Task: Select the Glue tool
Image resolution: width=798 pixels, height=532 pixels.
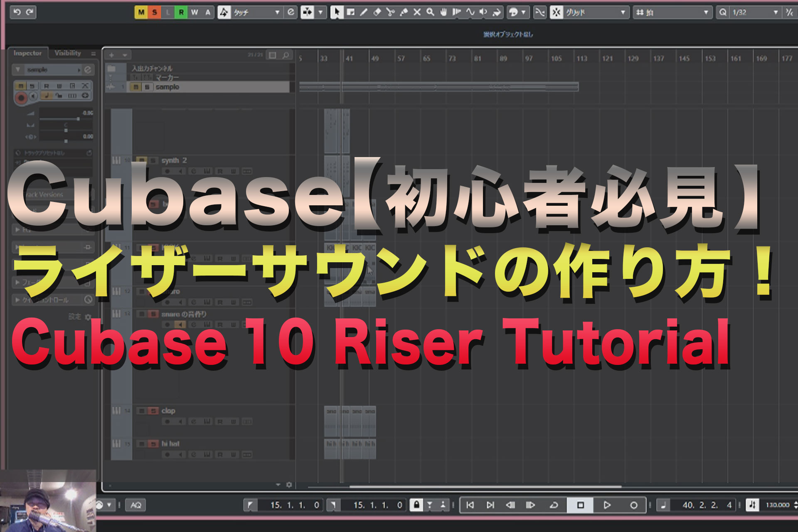Action: pyautogui.click(x=404, y=12)
